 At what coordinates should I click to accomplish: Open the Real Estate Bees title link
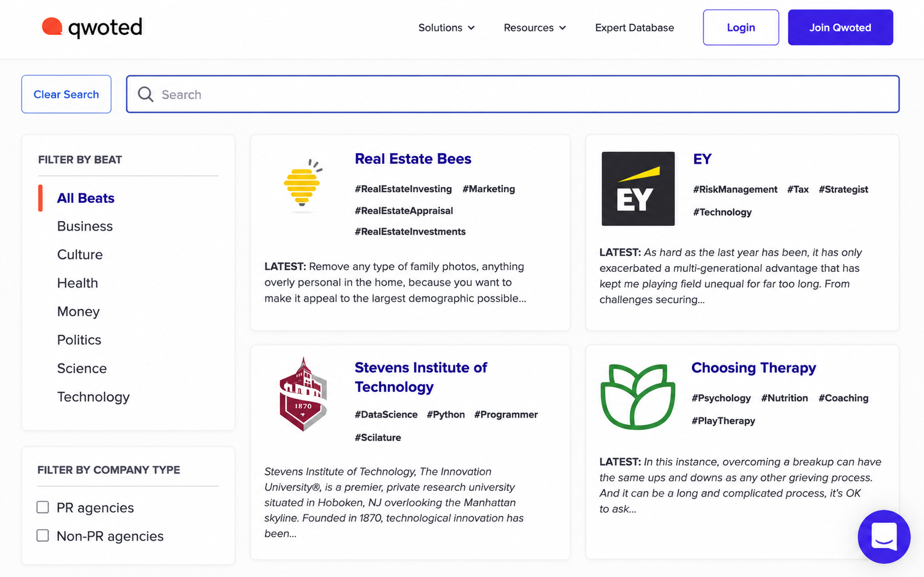(413, 158)
